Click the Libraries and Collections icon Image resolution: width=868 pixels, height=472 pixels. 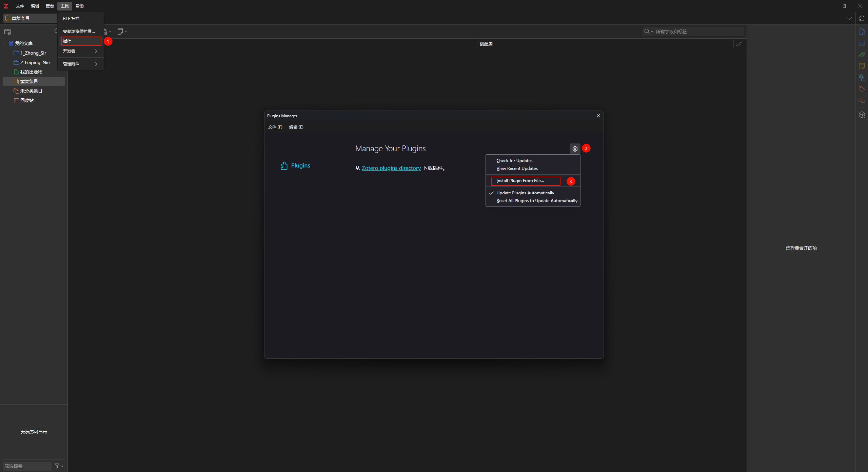[862, 78]
